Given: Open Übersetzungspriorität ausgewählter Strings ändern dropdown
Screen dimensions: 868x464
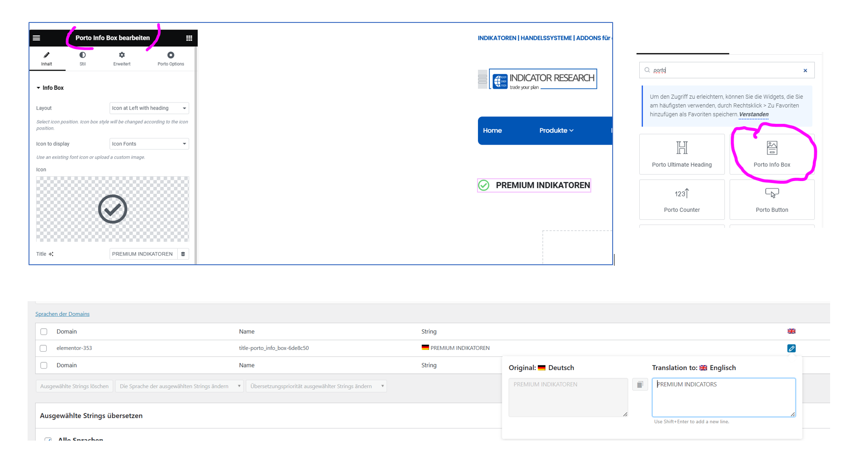Looking at the screenshot, I should tap(316, 386).
